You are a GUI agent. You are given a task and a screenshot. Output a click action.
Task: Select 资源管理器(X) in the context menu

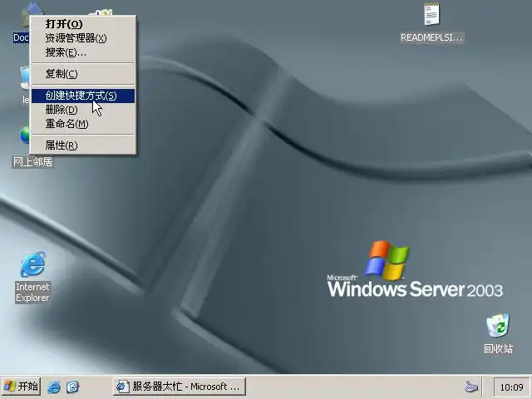tap(83, 38)
